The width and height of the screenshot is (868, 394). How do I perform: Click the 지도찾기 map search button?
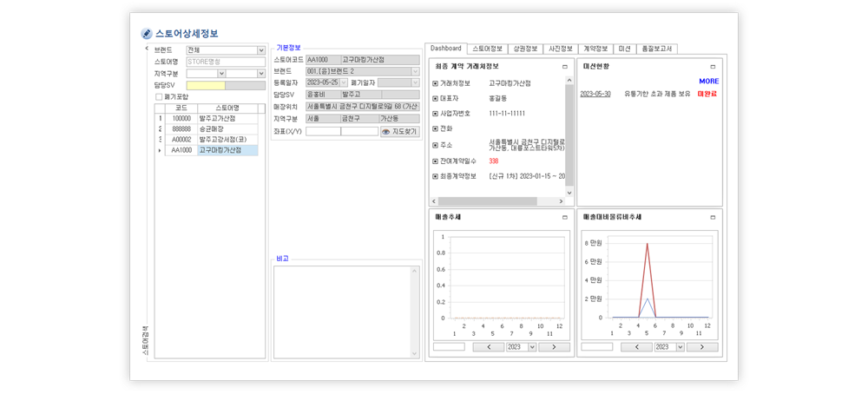pos(399,132)
